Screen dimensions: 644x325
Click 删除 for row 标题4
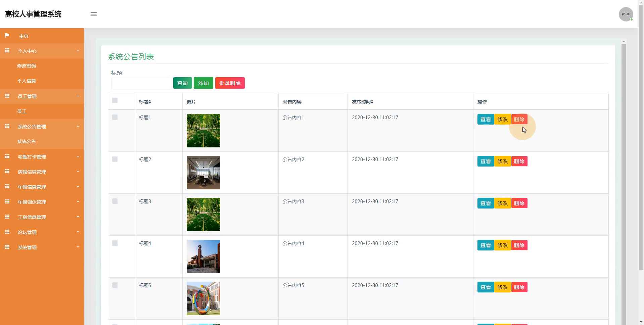click(519, 245)
